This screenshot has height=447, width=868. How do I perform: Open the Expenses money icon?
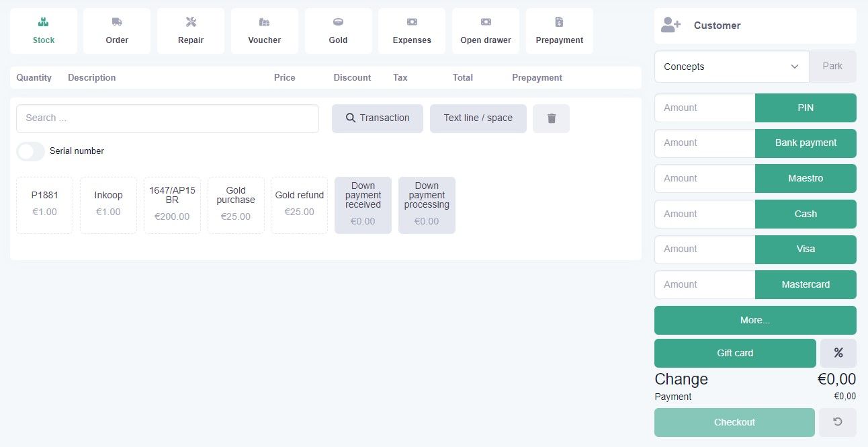pyautogui.click(x=412, y=23)
